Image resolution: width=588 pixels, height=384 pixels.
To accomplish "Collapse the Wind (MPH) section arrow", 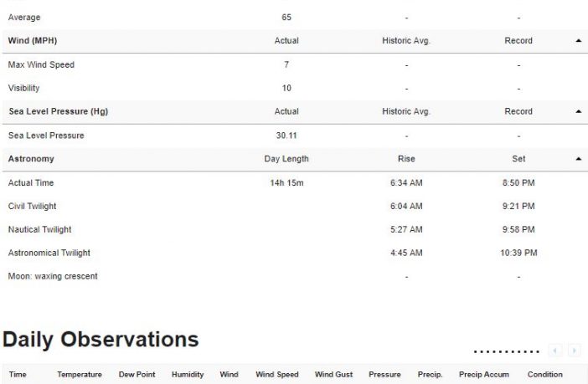I will click(x=578, y=40).
